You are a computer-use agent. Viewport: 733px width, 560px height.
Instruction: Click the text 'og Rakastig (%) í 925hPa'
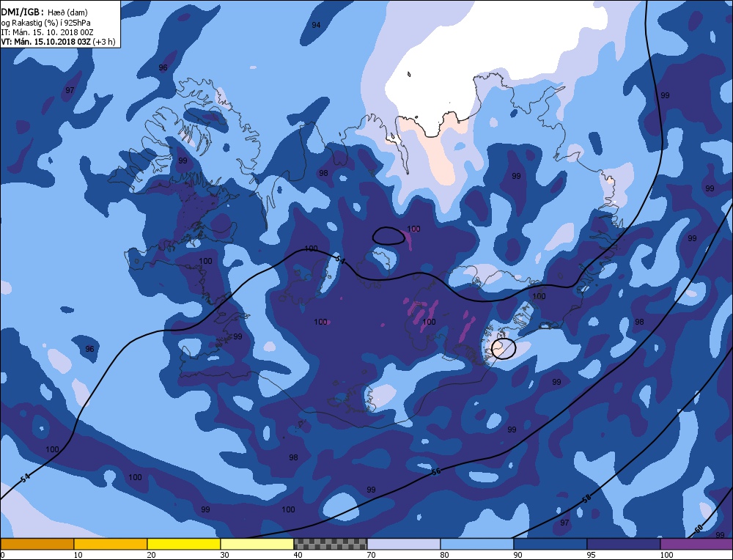[45, 23]
